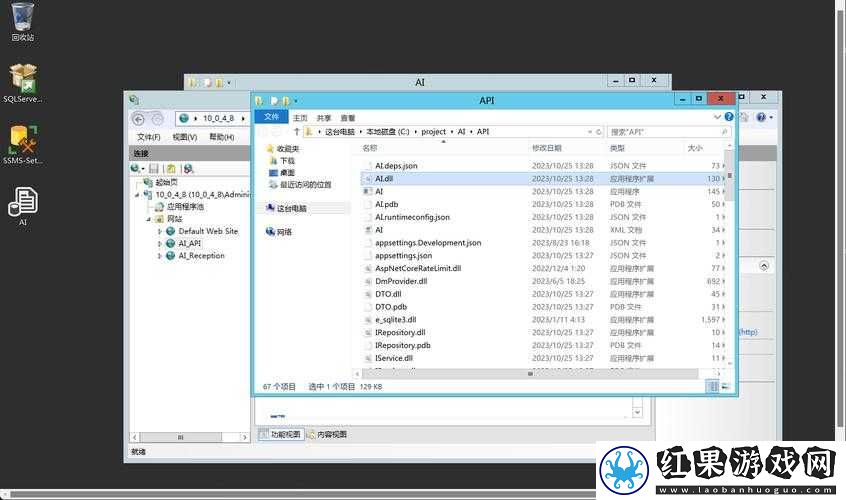The height and width of the screenshot is (500, 846).
Task: Select Network in the navigation pane
Action: click(x=279, y=232)
